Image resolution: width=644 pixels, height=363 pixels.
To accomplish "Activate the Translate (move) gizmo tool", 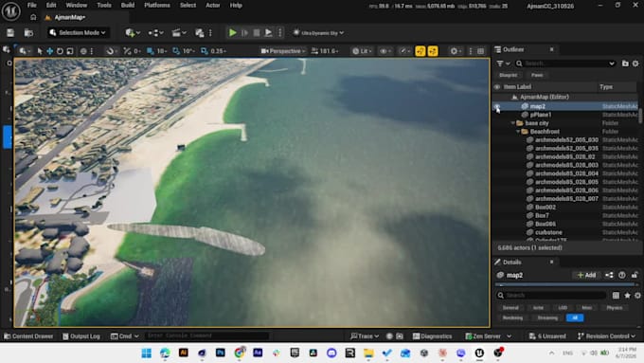I will [49, 51].
